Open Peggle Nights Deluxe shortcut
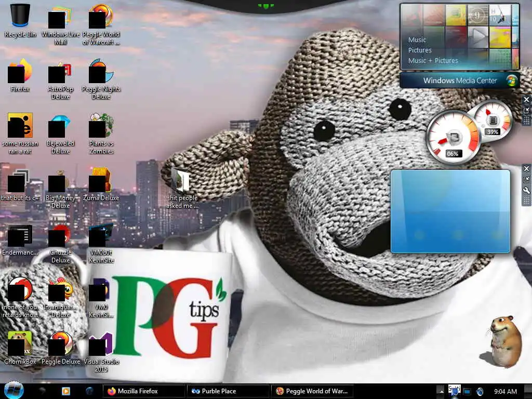This screenshot has width=532, height=399. click(x=101, y=79)
